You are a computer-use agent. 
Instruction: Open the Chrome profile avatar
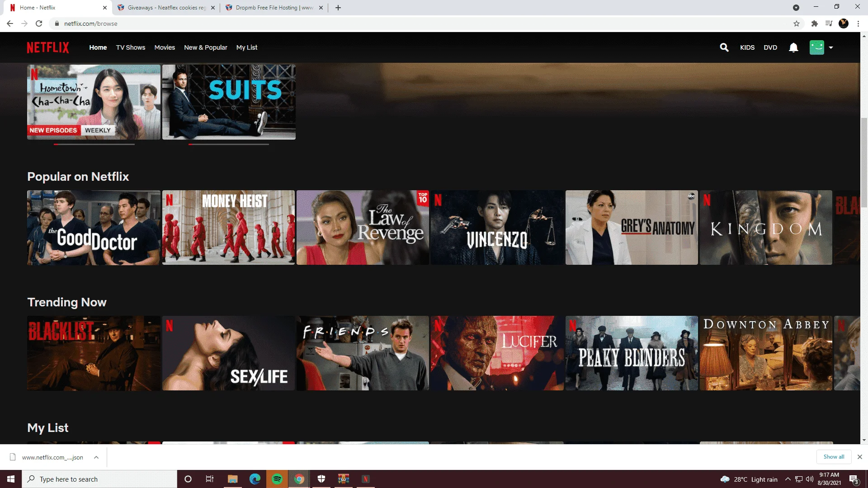point(844,23)
